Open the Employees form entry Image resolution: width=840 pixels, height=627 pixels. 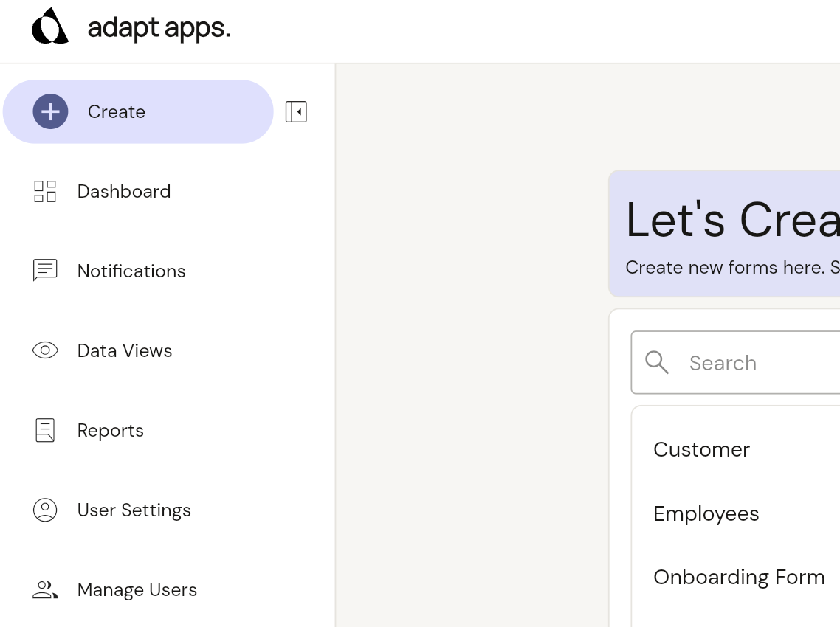click(x=706, y=513)
